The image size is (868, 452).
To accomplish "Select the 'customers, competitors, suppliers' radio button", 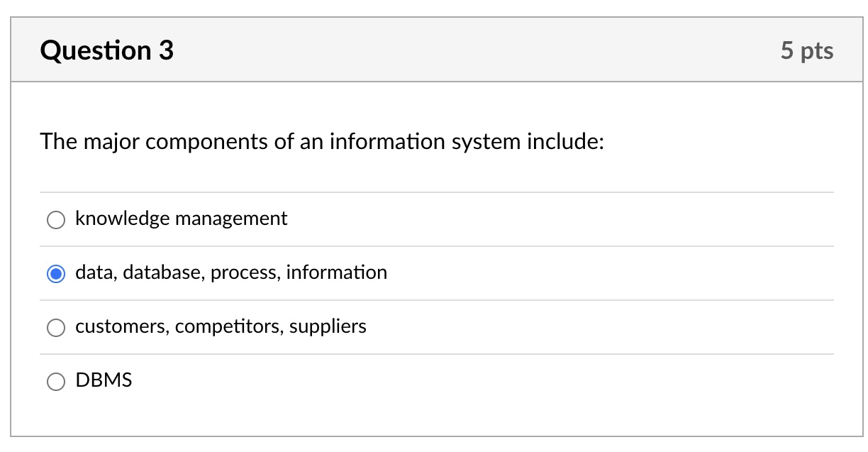I will pyautogui.click(x=56, y=327).
